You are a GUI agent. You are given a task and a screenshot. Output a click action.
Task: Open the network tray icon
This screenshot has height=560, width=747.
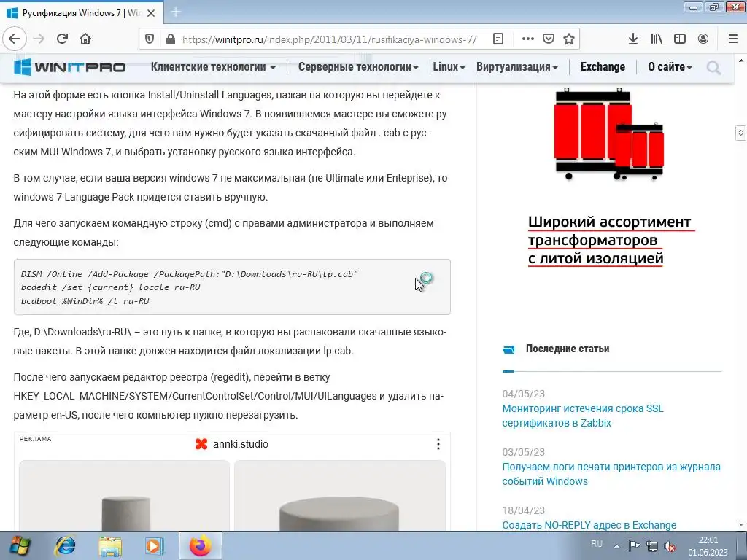tap(651, 545)
